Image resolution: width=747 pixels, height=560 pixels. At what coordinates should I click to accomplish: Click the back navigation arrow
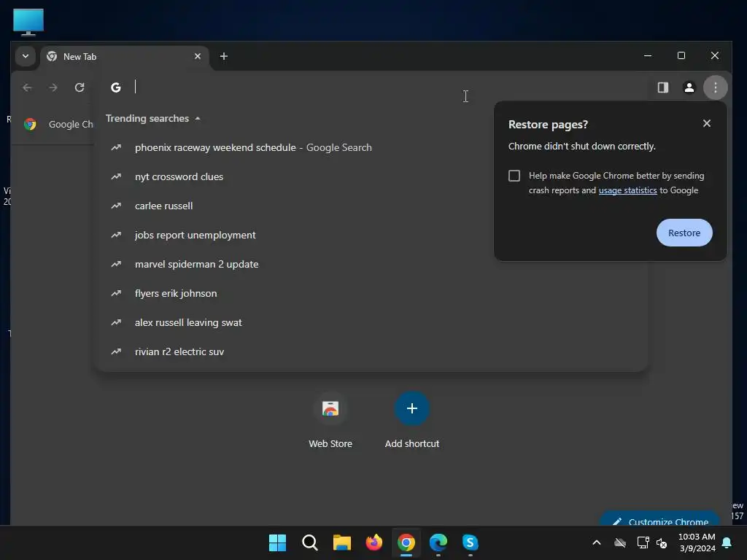(x=27, y=87)
